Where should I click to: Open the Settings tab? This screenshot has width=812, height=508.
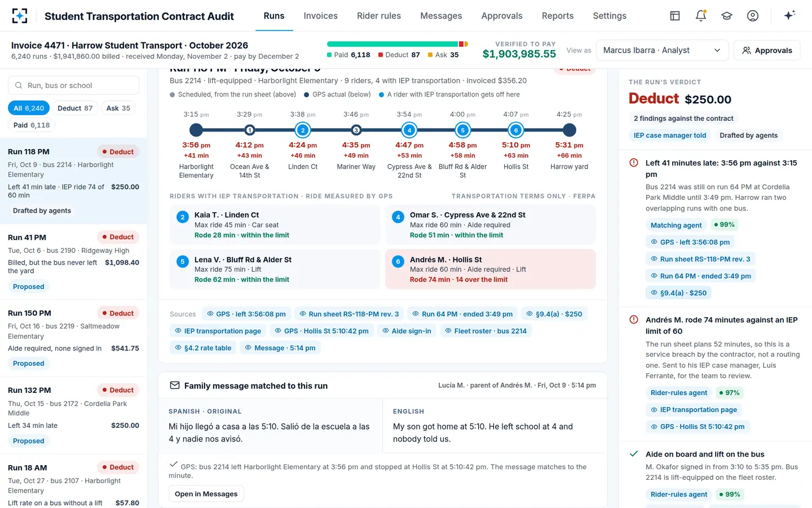[x=610, y=16]
